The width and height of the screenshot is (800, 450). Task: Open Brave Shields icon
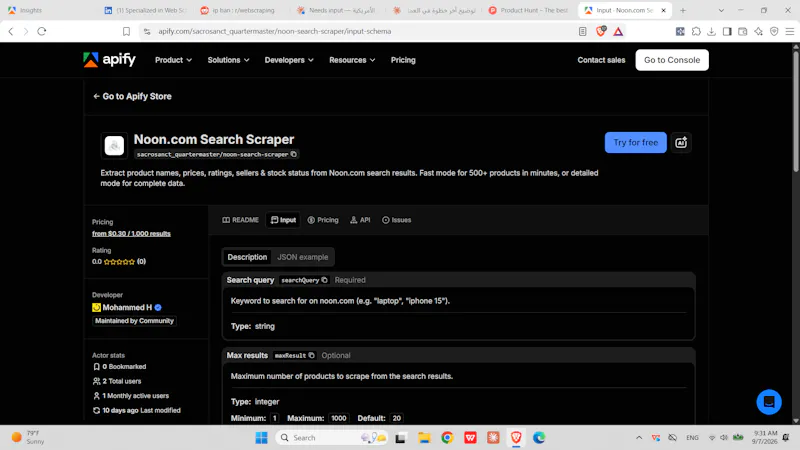(601, 31)
